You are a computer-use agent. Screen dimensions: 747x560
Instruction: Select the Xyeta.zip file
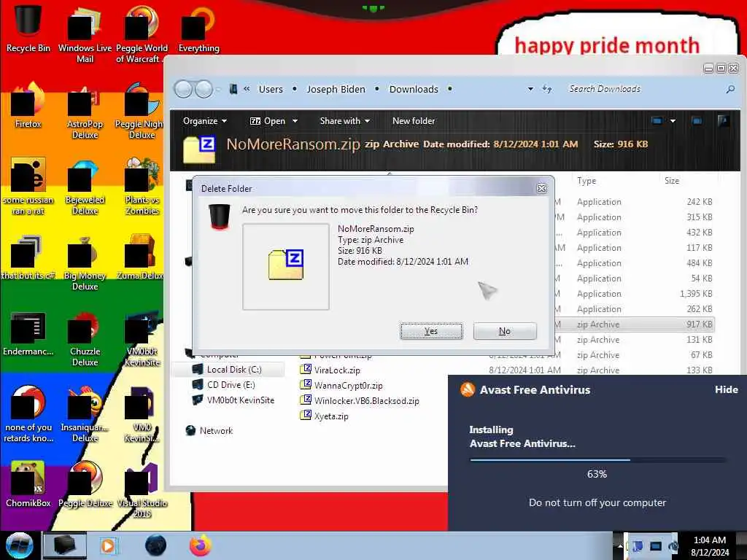(x=331, y=416)
